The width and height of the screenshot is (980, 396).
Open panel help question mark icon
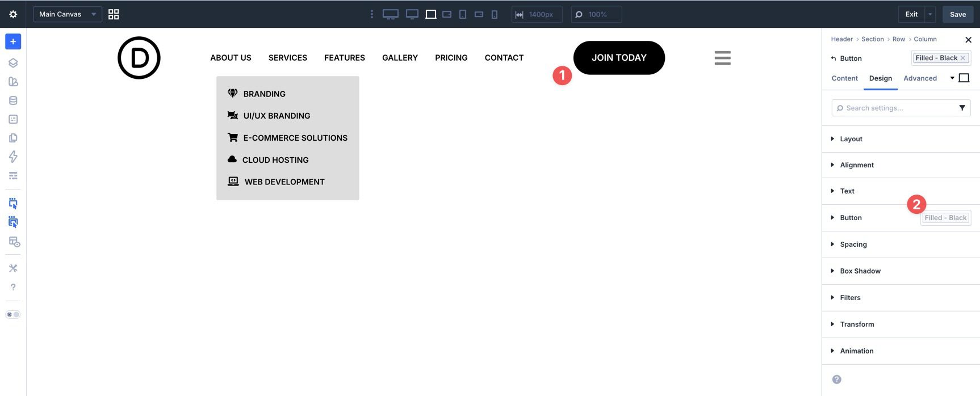pos(836,380)
